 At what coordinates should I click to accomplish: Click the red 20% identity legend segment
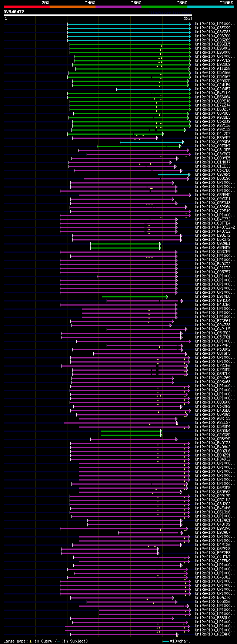(x=26, y=6)
